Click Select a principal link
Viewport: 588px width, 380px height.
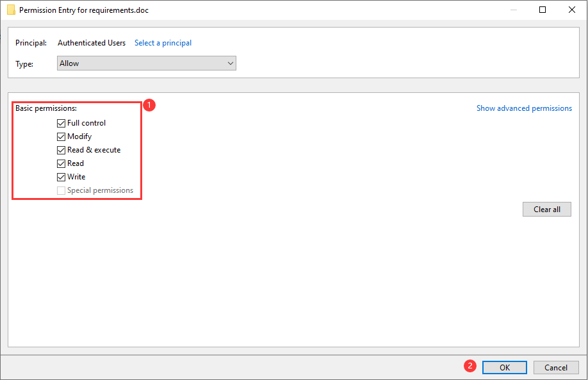[163, 43]
